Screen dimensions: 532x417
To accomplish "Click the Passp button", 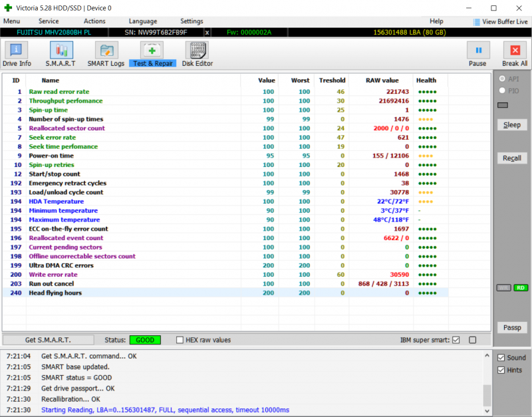I will [511, 328].
